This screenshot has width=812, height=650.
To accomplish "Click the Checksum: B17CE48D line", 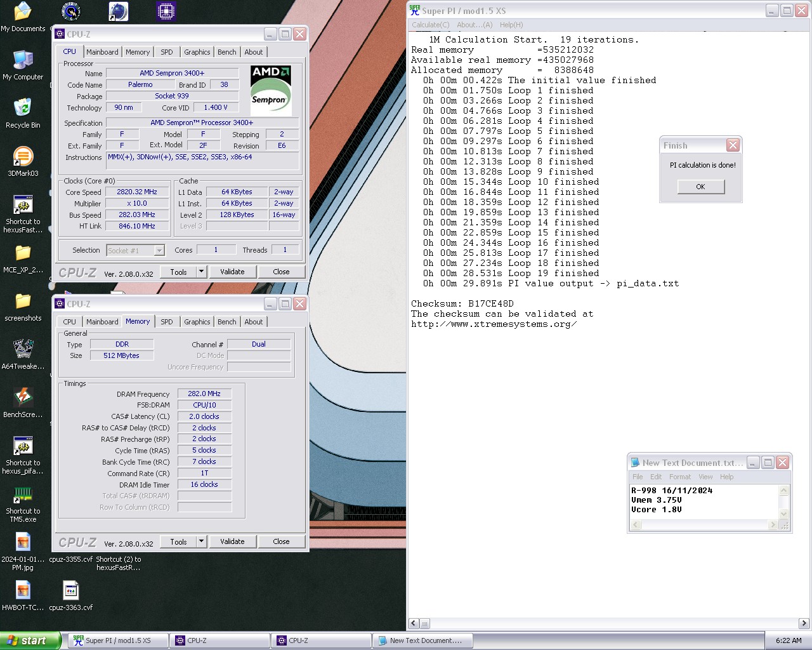I will pos(462,303).
